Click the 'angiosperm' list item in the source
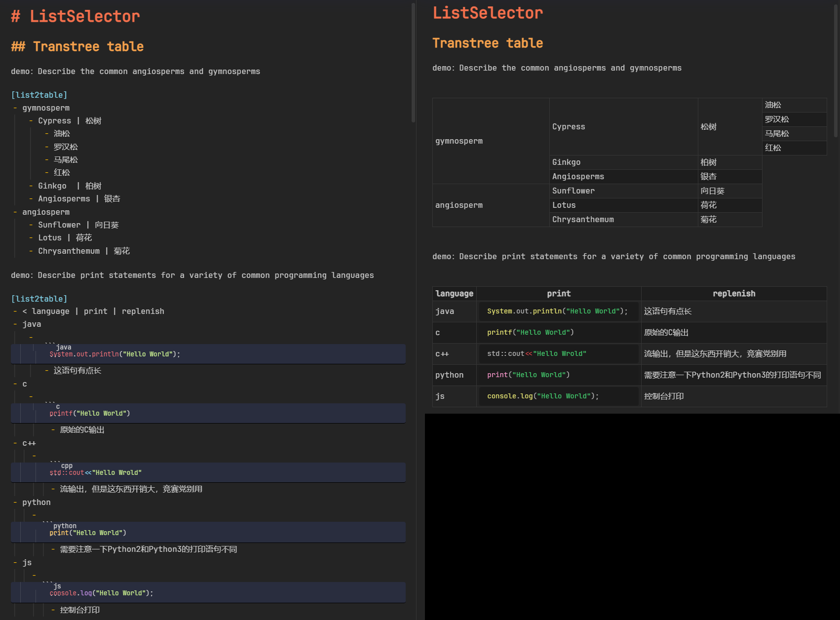The image size is (840, 620). tap(45, 212)
